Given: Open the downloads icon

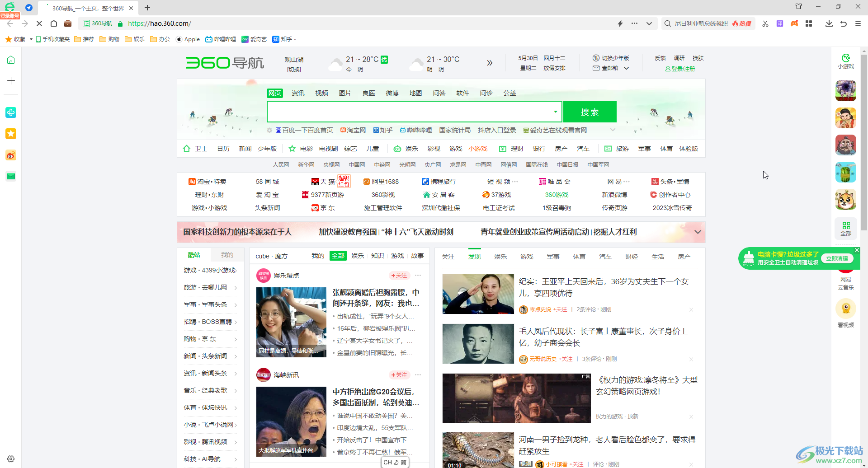Looking at the screenshot, I should tap(829, 23).
